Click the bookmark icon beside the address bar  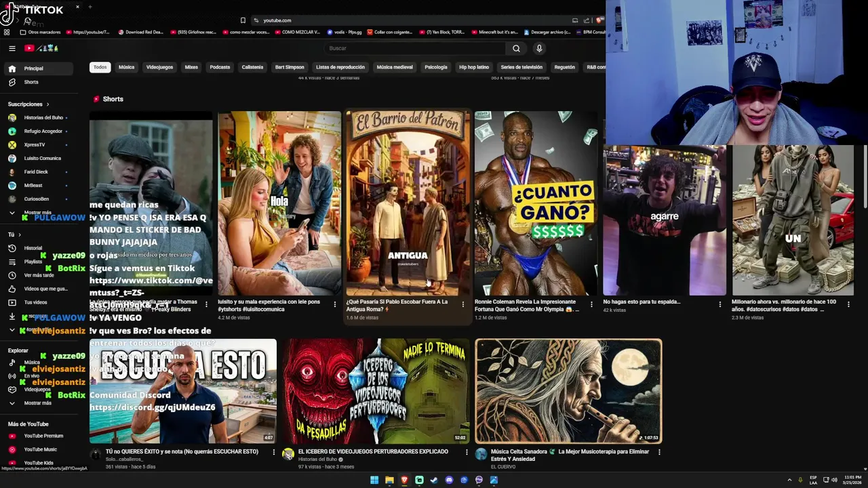point(243,20)
